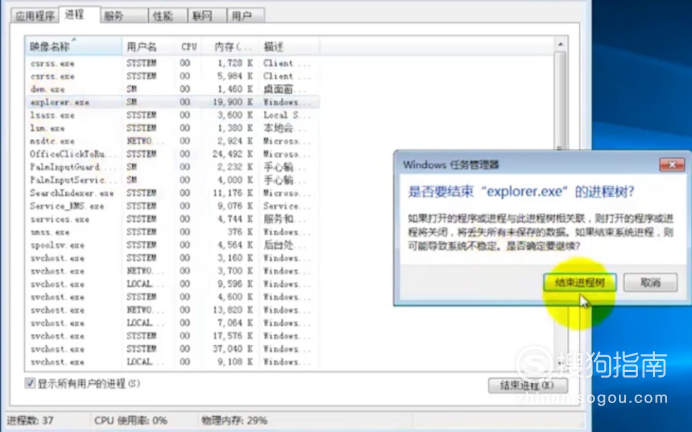Screen dimensions: 692x432
Task: Select the svchost.exe row using 4,600 K
Action: coord(172,297)
